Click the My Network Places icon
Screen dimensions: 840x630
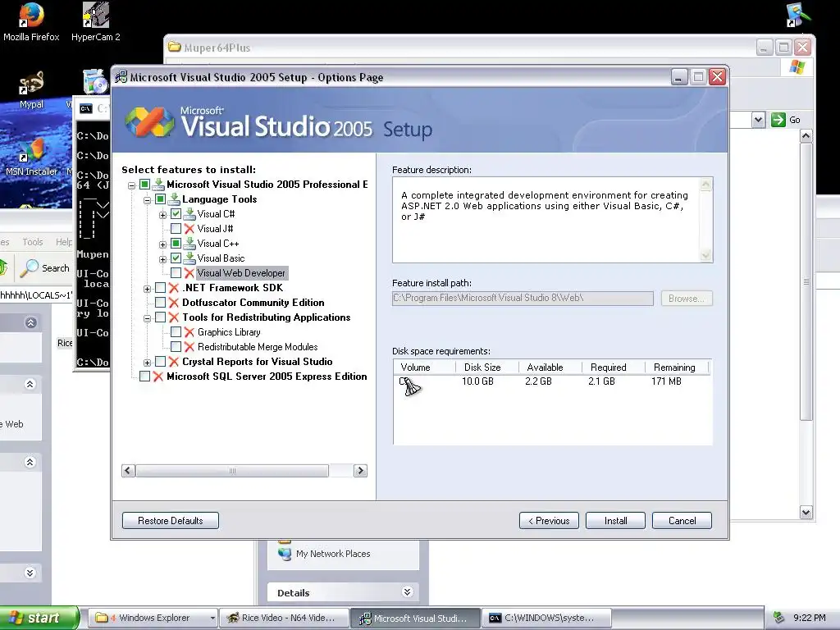(284, 552)
